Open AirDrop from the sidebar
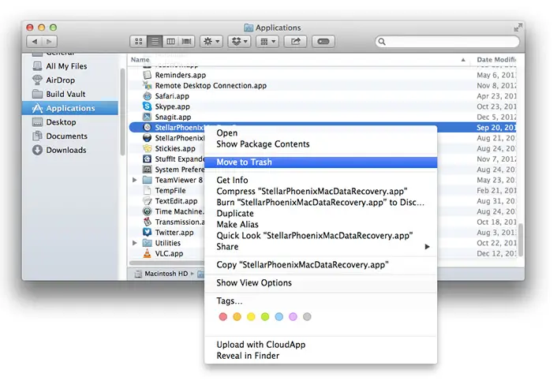 pyautogui.click(x=61, y=80)
